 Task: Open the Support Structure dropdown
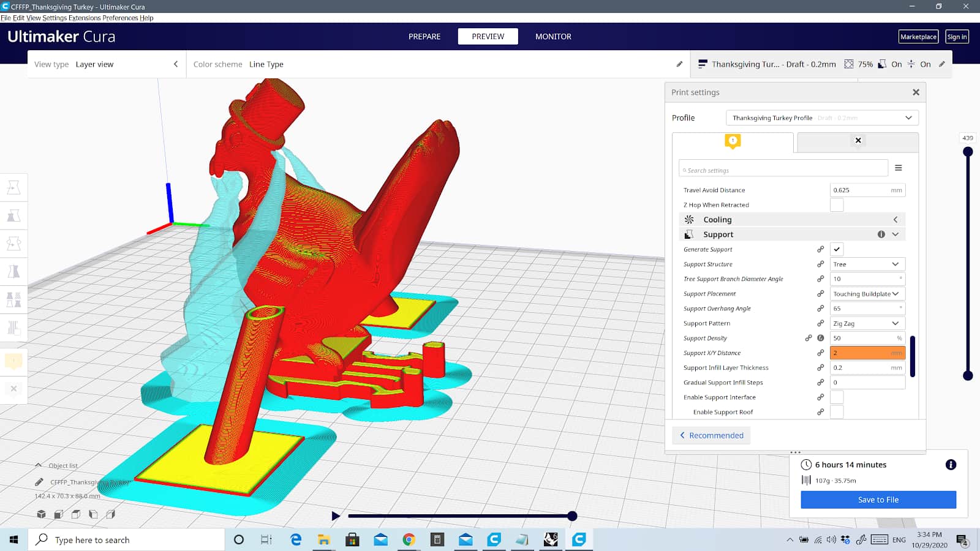point(867,264)
